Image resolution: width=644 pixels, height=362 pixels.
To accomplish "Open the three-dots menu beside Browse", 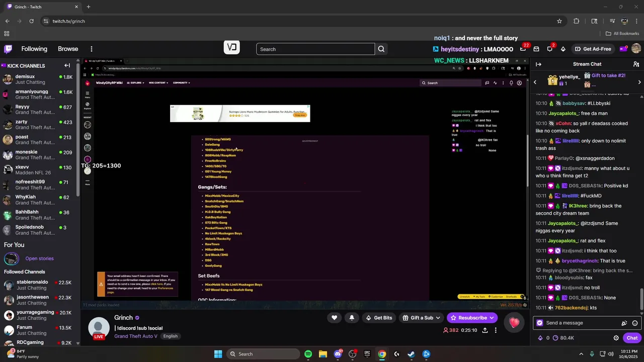I will coord(92,49).
